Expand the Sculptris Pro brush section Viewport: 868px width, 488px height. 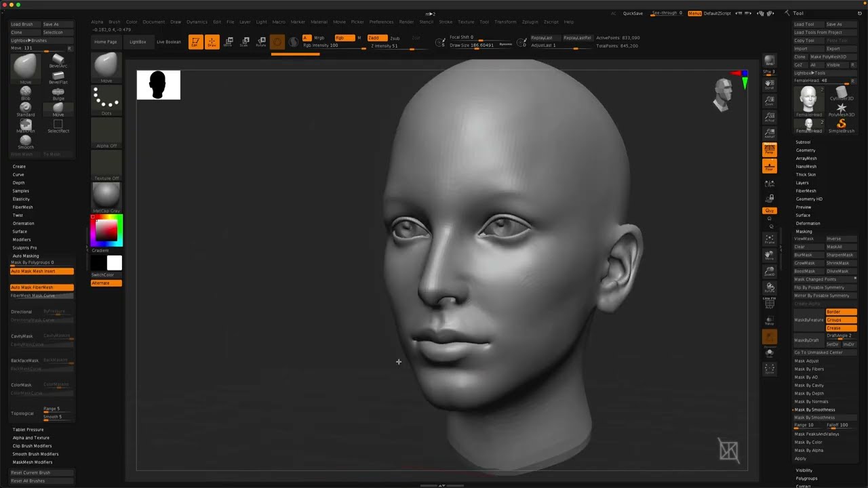click(24, 248)
